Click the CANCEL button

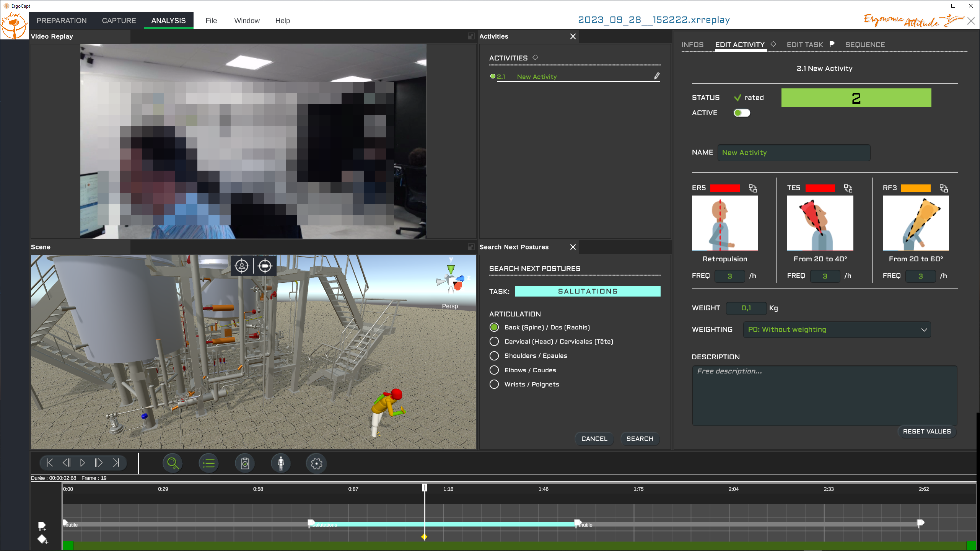594,439
